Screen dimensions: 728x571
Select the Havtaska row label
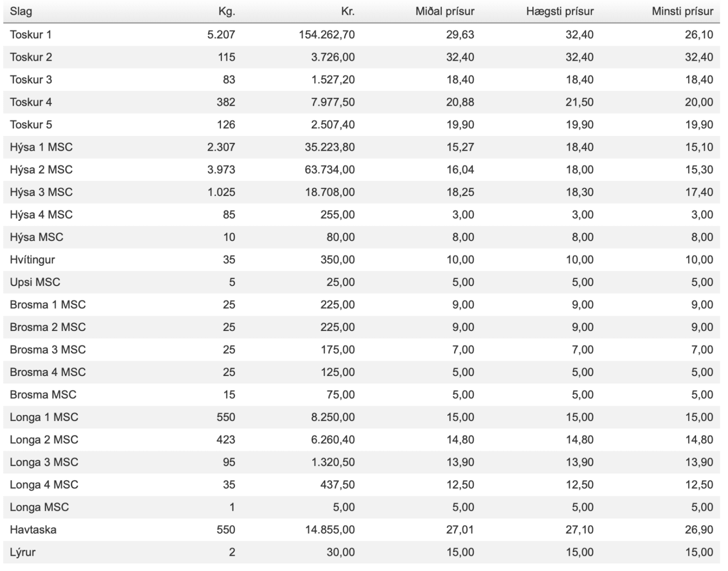coord(33,530)
